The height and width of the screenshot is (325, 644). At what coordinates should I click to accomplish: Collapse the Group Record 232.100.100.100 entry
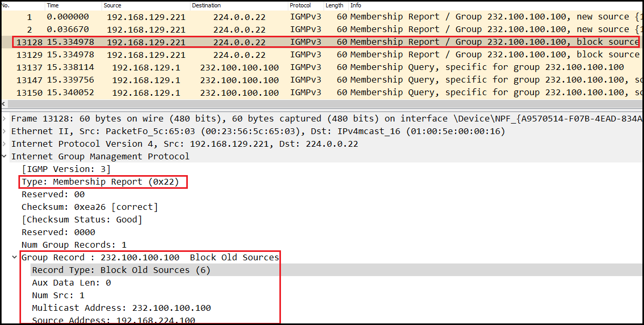point(14,257)
